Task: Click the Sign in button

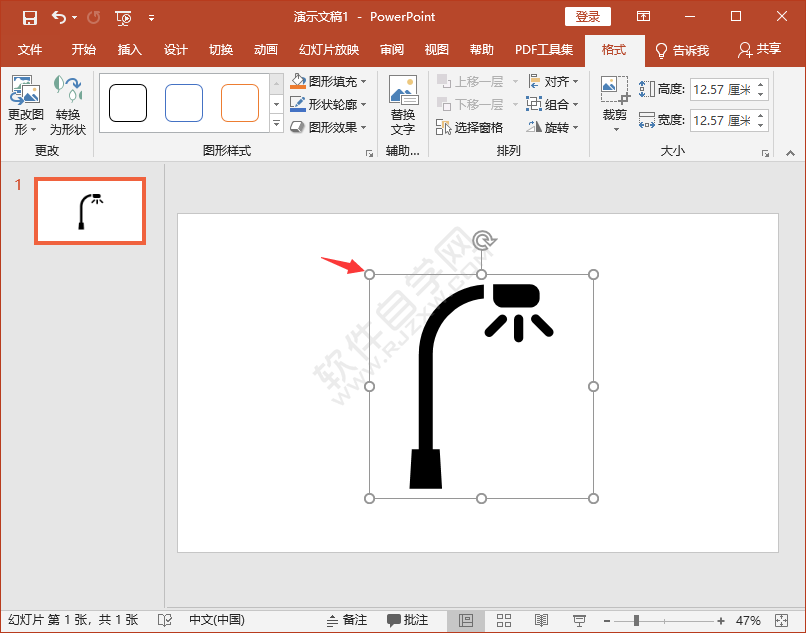Action: tap(587, 17)
